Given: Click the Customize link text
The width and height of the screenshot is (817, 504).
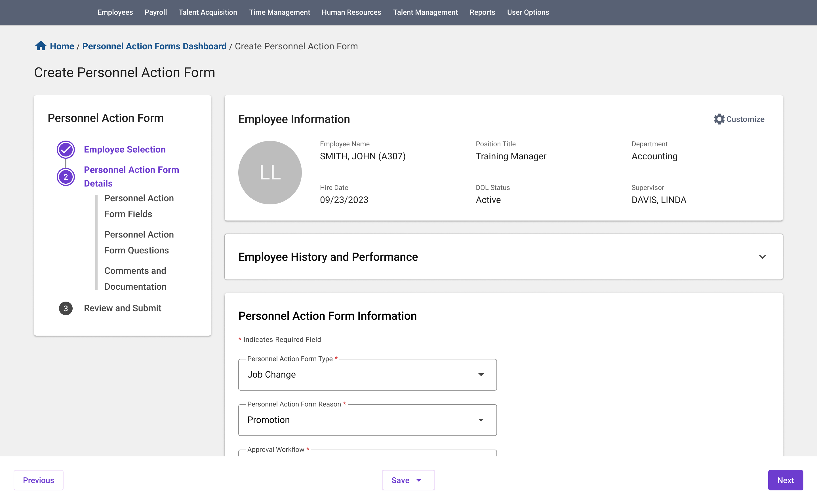Looking at the screenshot, I should point(745,119).
